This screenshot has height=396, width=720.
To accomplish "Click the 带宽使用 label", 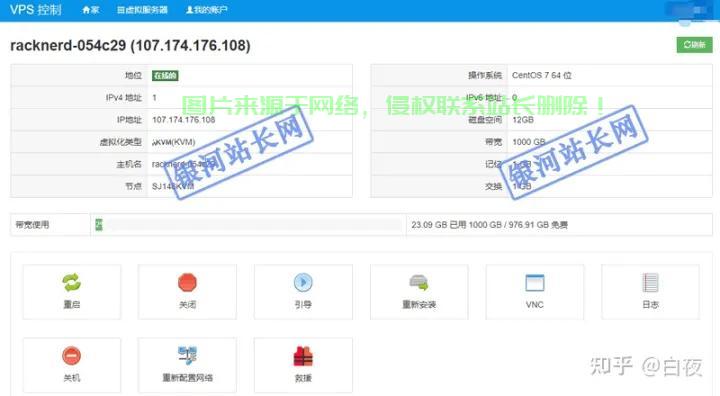I will click(x=32, y=225).
